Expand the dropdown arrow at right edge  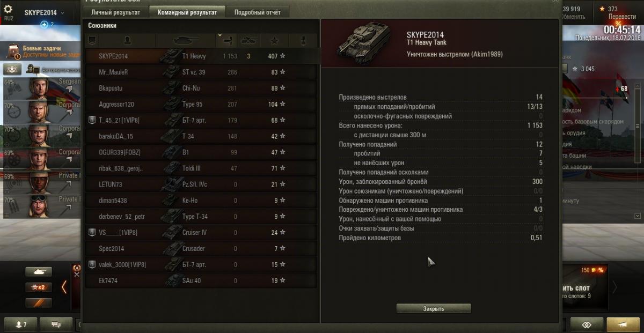(x=638, y=216)
